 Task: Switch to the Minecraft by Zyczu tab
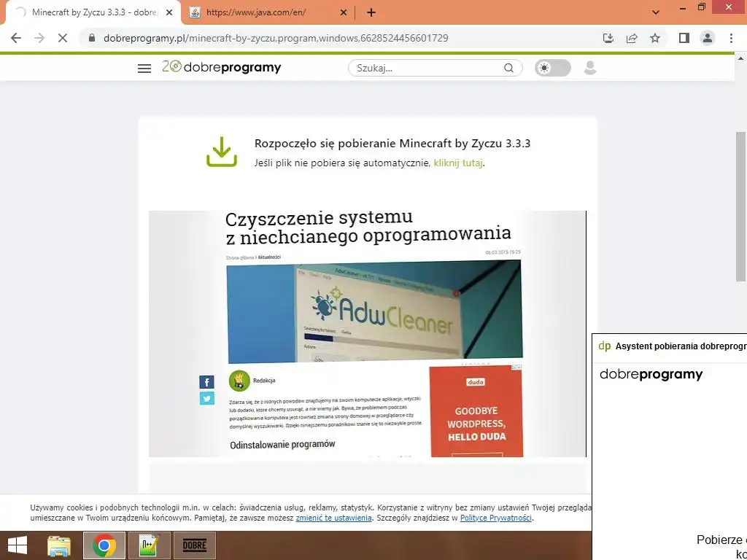[93, 12]
